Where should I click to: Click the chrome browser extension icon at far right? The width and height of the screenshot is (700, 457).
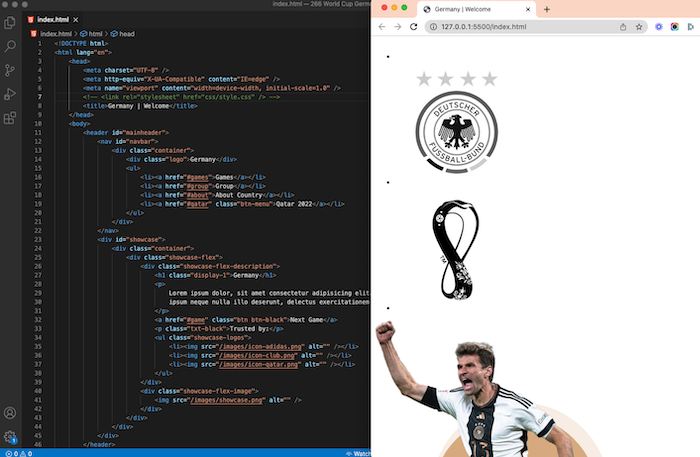[691, 27]
